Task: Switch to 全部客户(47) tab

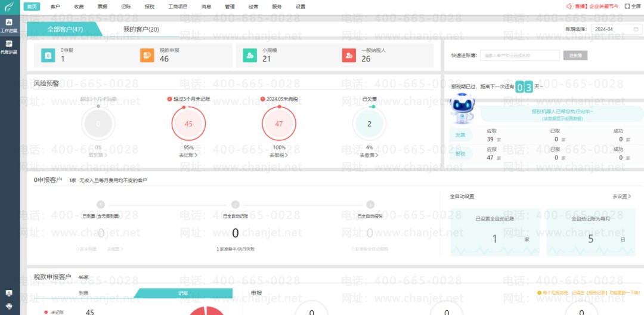Action: 65,29
